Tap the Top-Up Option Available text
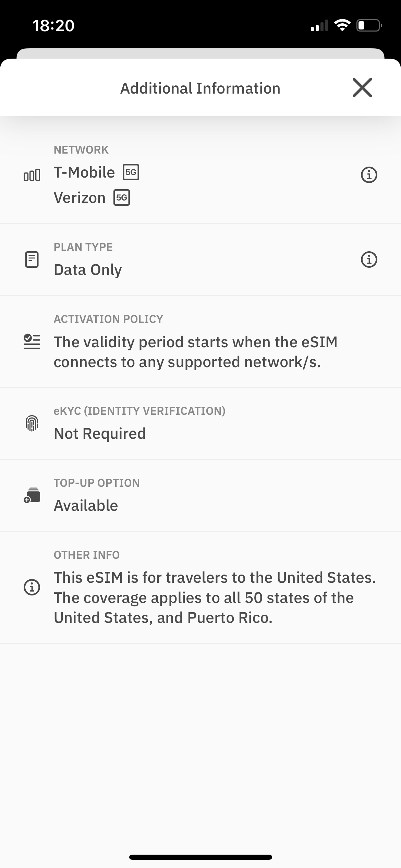 coord(86,506)
